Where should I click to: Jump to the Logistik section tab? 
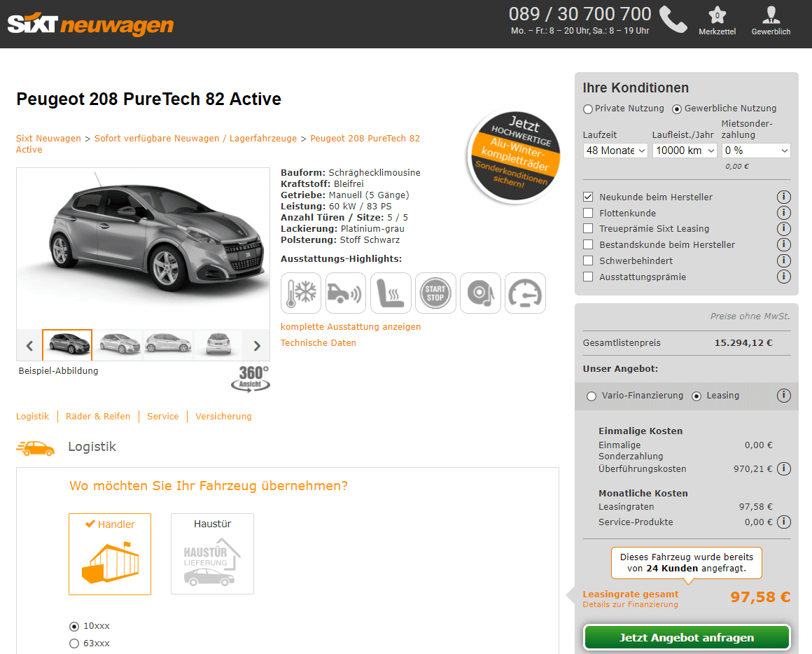tap(33, 417)
